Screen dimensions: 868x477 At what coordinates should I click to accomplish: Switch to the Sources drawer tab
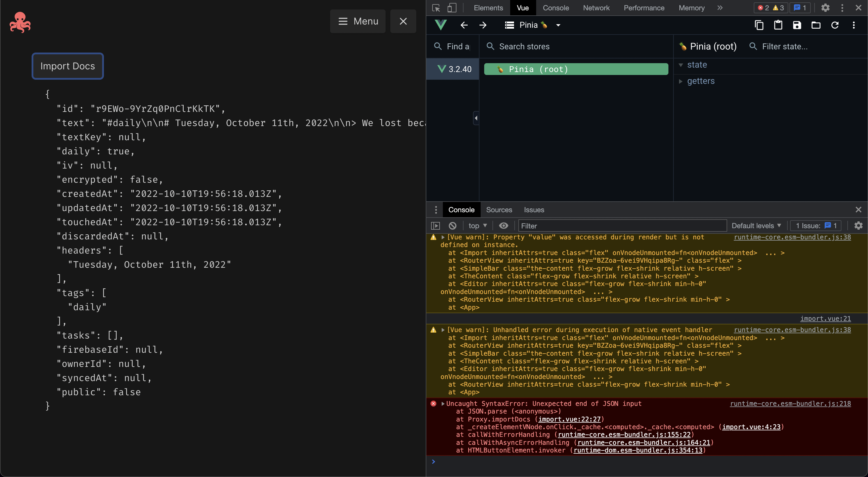tap(499, 210)
